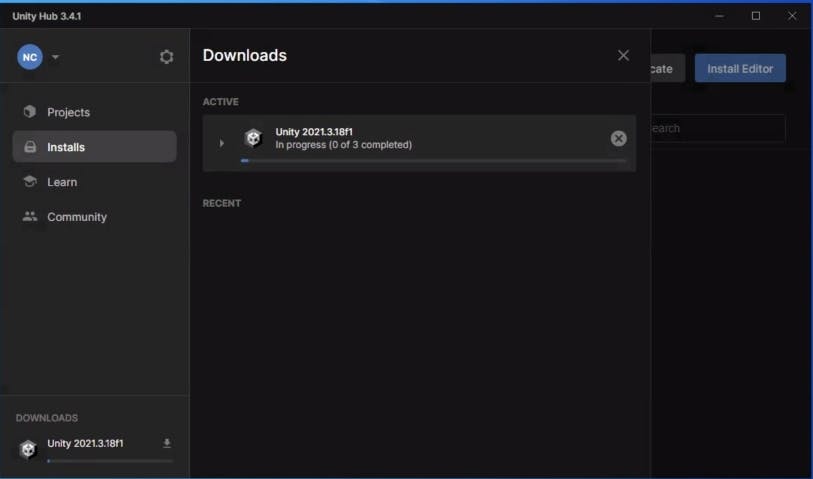Maximize the Unity Hub window
The height and width of the screenshot is (479, 813).
756,16
